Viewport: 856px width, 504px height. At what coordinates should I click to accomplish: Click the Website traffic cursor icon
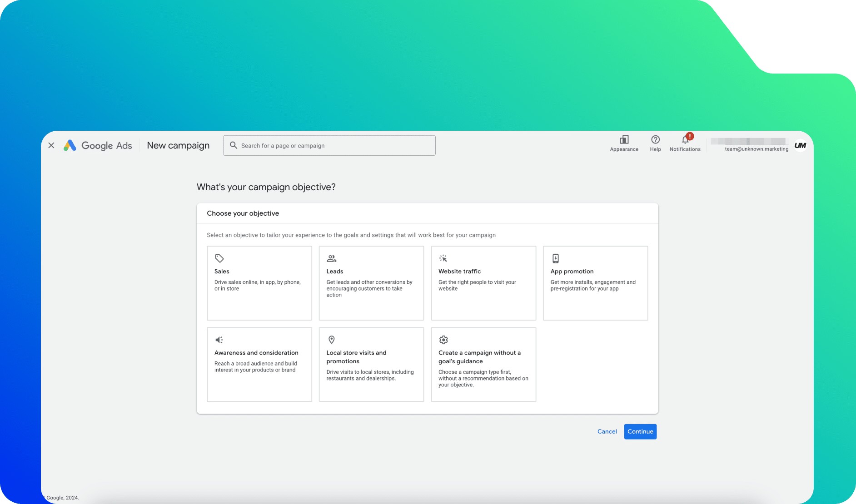pyautogui.click(x=443, y=258)
